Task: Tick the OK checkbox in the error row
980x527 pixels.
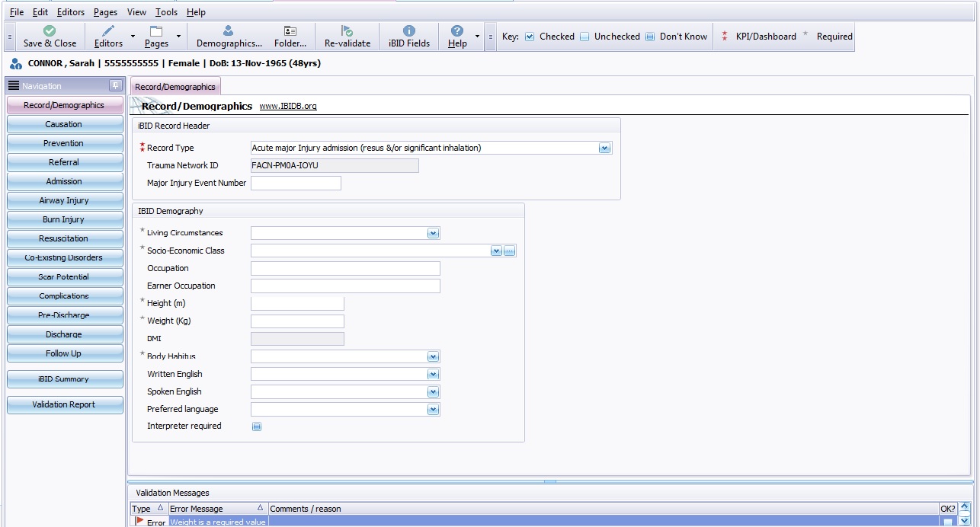Action: (947, 522)
